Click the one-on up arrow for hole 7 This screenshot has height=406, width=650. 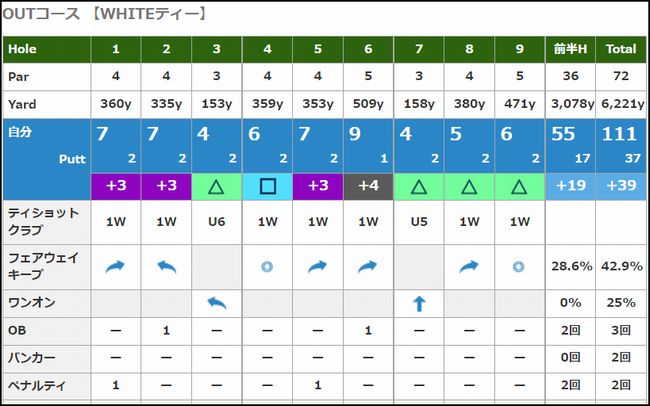pos(419,304)
